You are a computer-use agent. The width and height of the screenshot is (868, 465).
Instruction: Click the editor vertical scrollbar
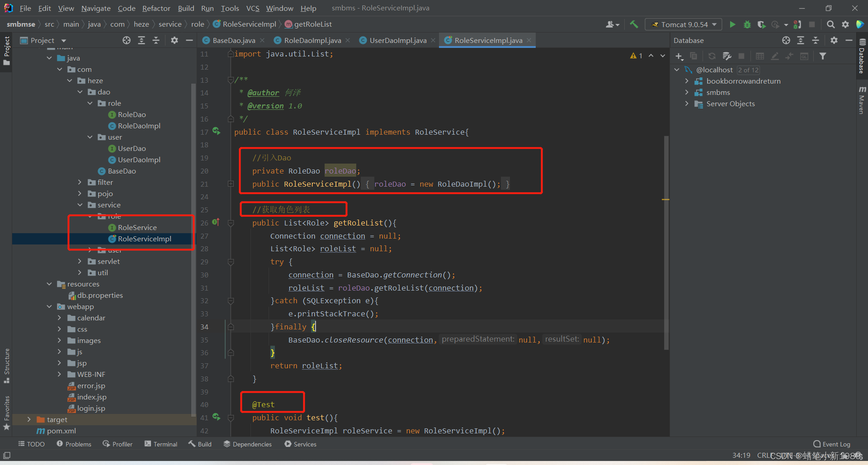click(666, 242)
